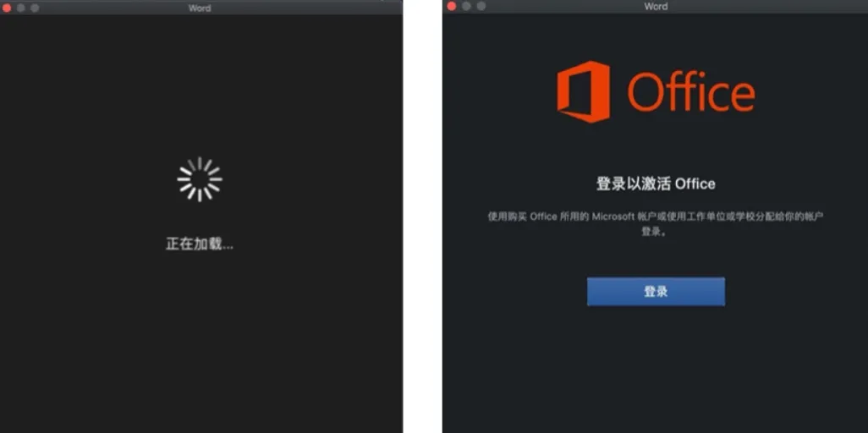Click the loading spinner in left window
Viewport: 868px width, 433px height.
click(200, 179)
